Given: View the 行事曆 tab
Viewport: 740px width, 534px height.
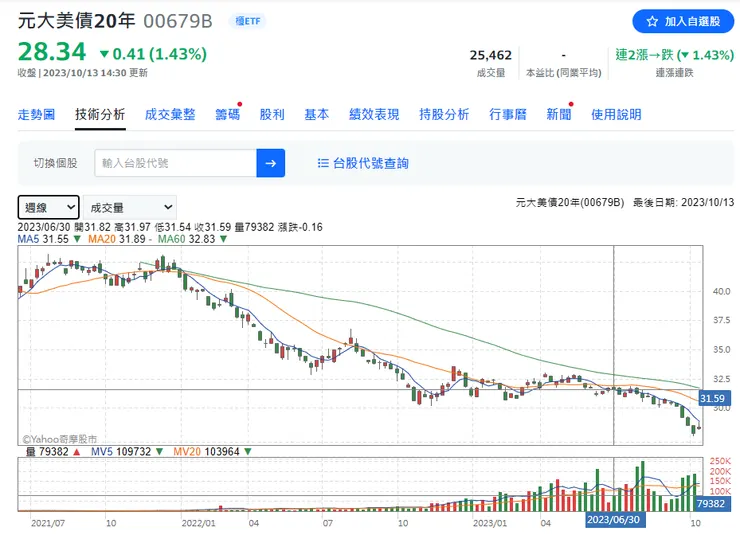Looking at the screenshot, I should [508, 115].
